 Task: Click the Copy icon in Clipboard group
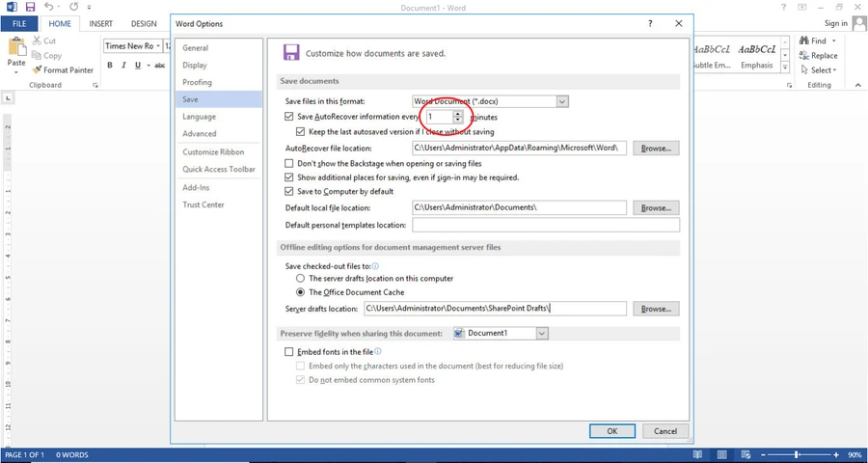37,55
